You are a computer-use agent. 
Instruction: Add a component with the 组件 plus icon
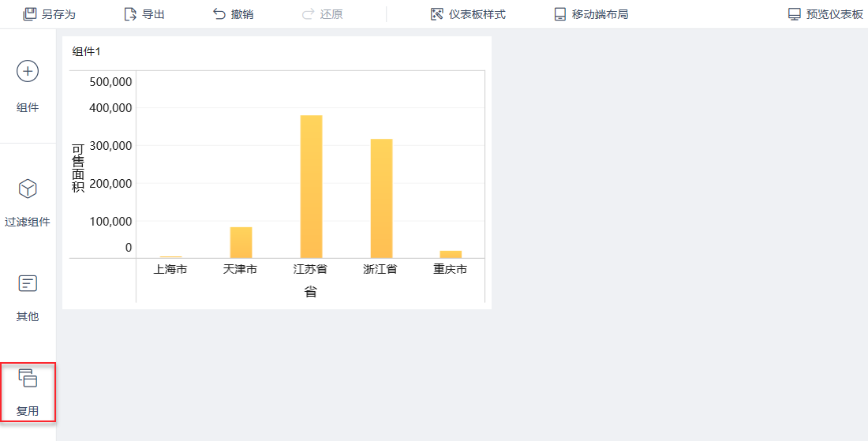click(x=28, y=71)
